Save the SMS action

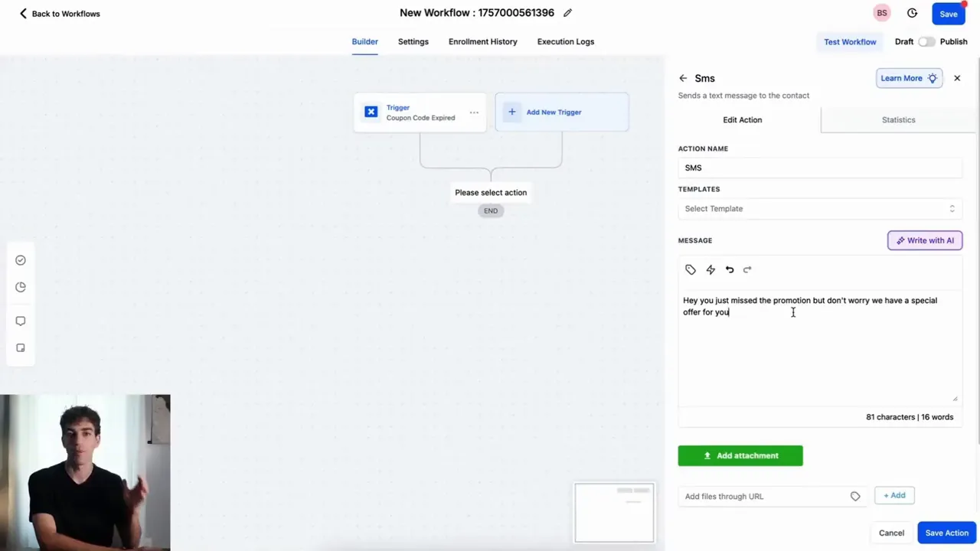coord(946,533)
